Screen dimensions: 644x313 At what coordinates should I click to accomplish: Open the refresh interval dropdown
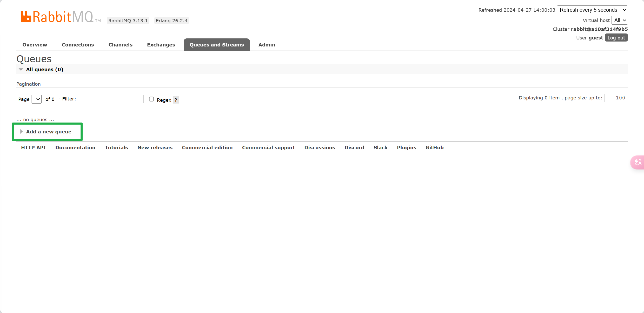click(592, 10)
